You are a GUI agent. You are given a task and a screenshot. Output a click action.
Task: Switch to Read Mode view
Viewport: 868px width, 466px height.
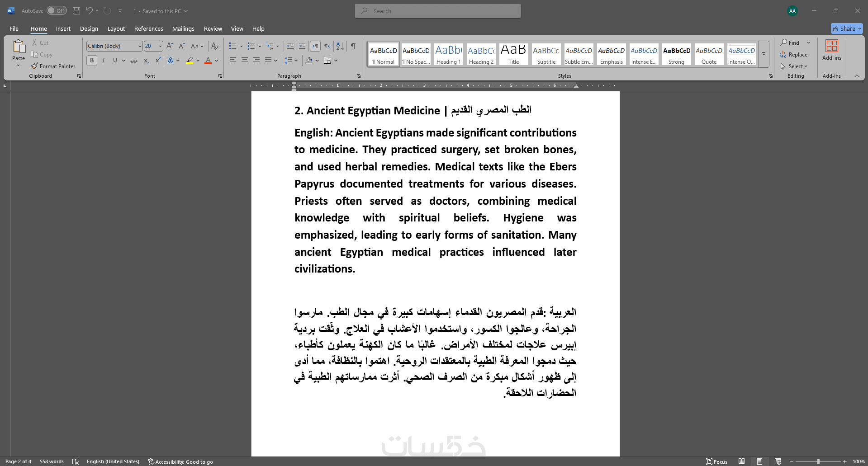click(x=741, y=461)
